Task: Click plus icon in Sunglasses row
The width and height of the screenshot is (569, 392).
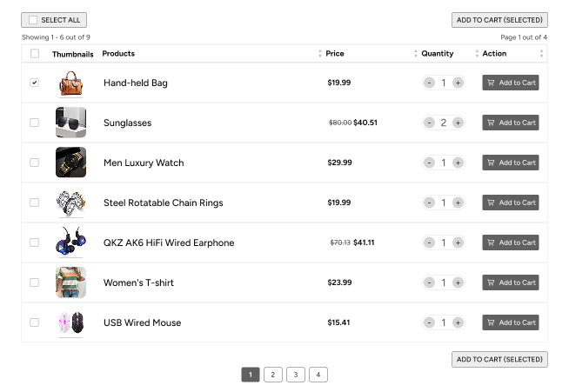Action: click(458, 123)
